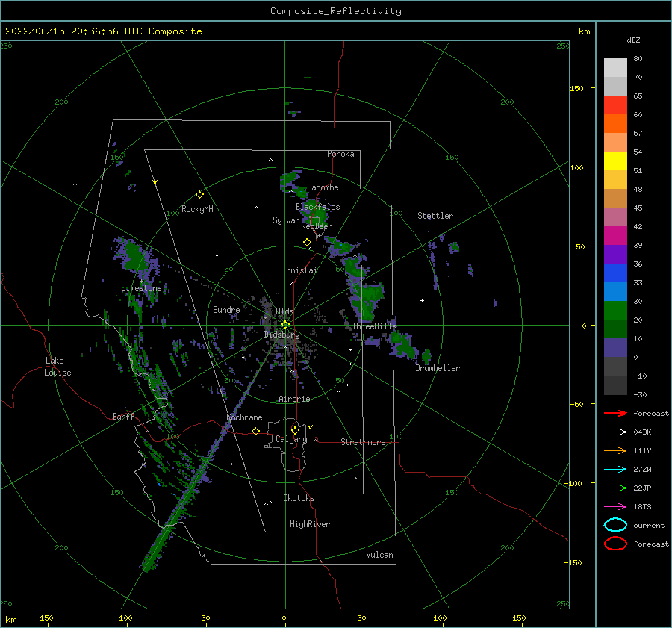Click the green echo west of Lacombe

290,179
